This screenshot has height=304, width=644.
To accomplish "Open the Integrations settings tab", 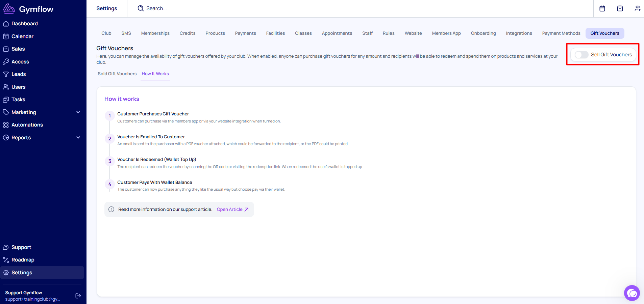I will point(519,33).
